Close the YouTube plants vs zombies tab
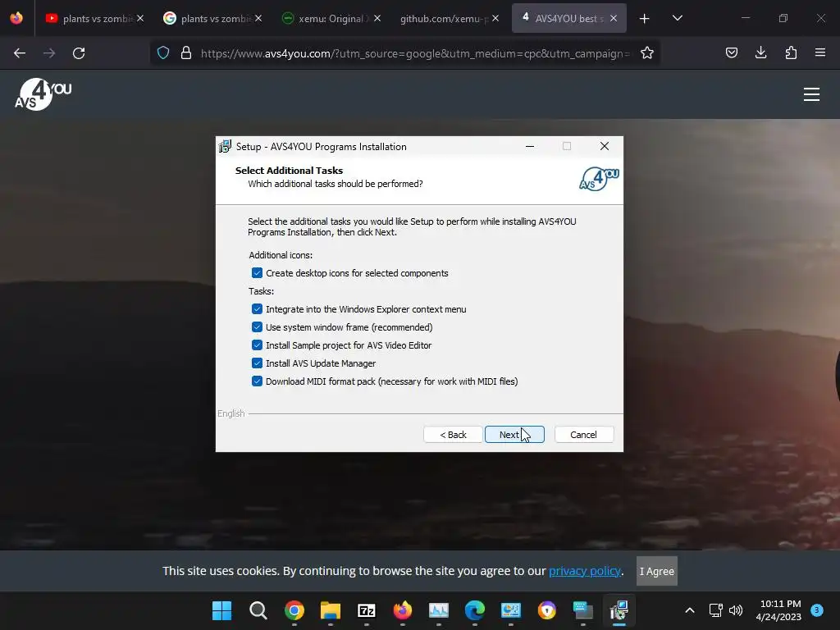The width and height of the screenshot is (840, 630). tap(140, 19)
